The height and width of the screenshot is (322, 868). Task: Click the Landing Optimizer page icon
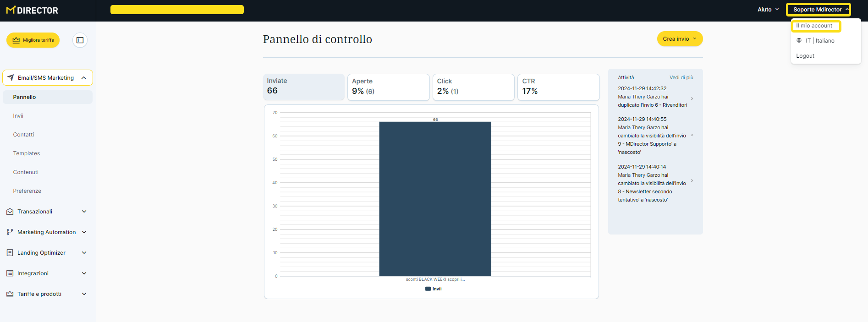(10, 253)
